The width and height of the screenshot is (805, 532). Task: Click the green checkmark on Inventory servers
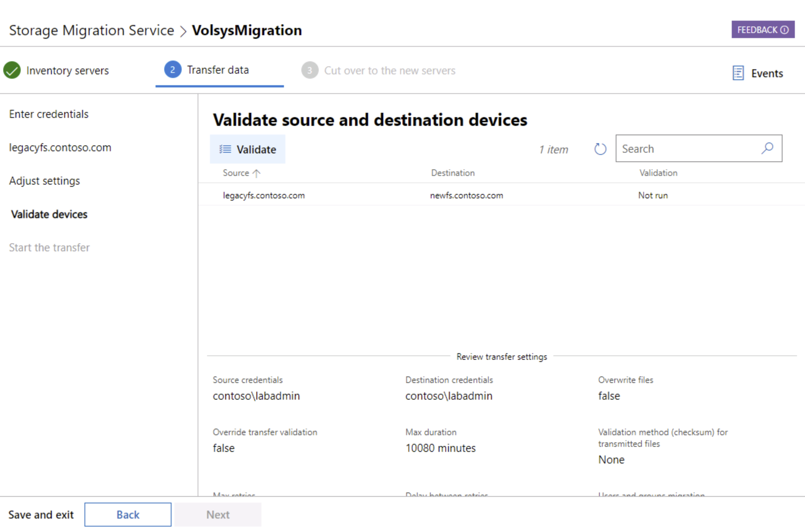(x=12, y=70)
